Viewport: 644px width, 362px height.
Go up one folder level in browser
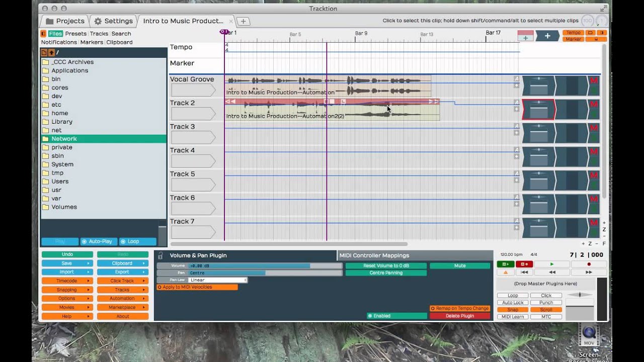(51, 52)
